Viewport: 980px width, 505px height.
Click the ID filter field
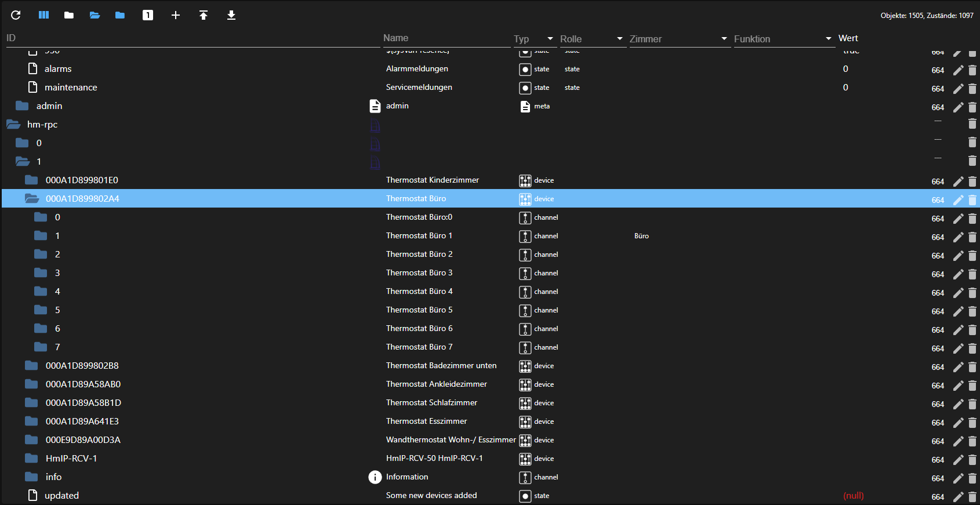(x=193, y=38)
